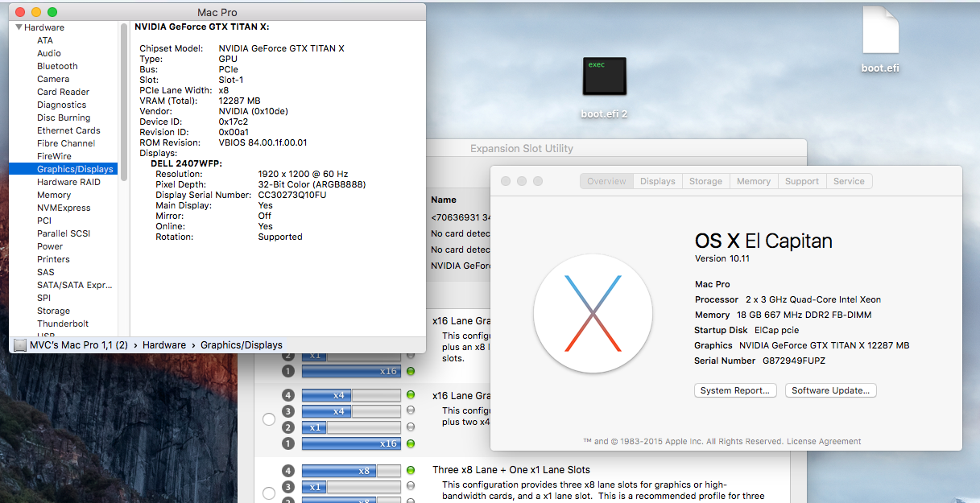This screenshot has width=980, height=503.
Task: Click the Software Update... button
Action: [831, 390]
